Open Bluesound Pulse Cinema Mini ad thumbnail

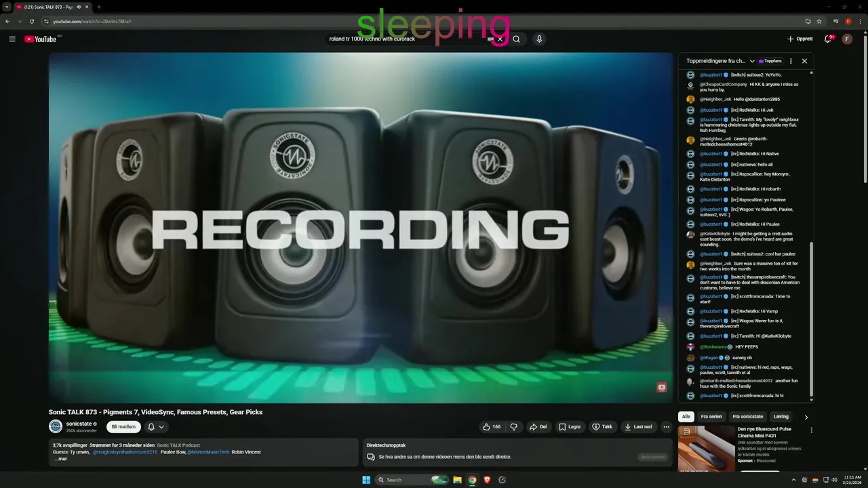tap(706, 448)
